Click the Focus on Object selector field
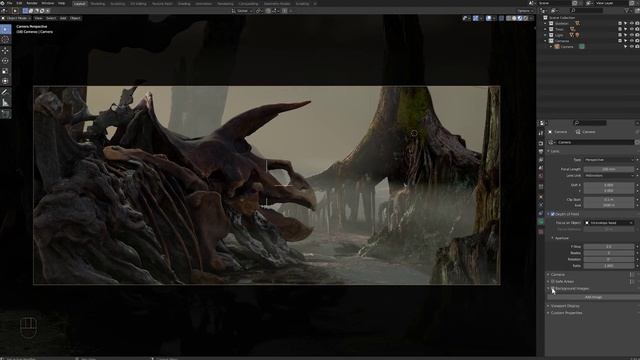Screen dimensions: 640x360 pyautogui.click(x=609, y=222)
